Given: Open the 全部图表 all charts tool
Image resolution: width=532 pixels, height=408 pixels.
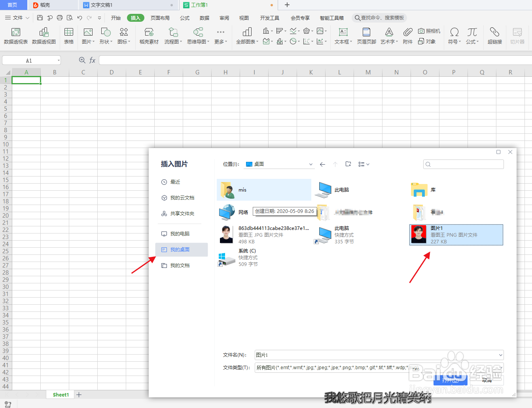Looking at the screenshot, I should 247,36.
